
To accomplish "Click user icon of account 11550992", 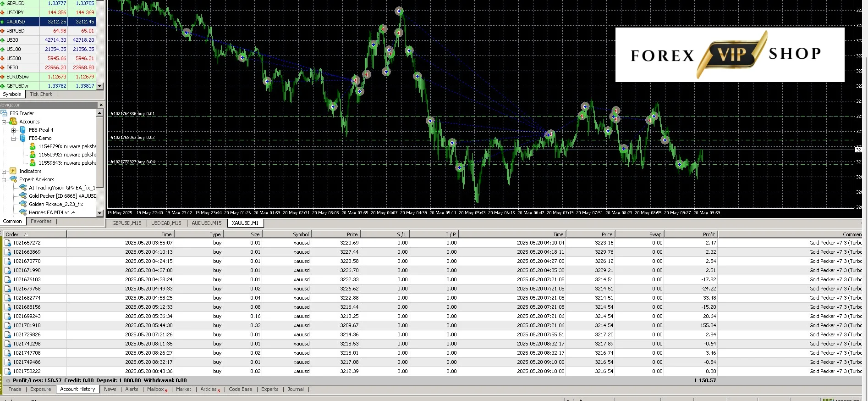I will (33, 155).
